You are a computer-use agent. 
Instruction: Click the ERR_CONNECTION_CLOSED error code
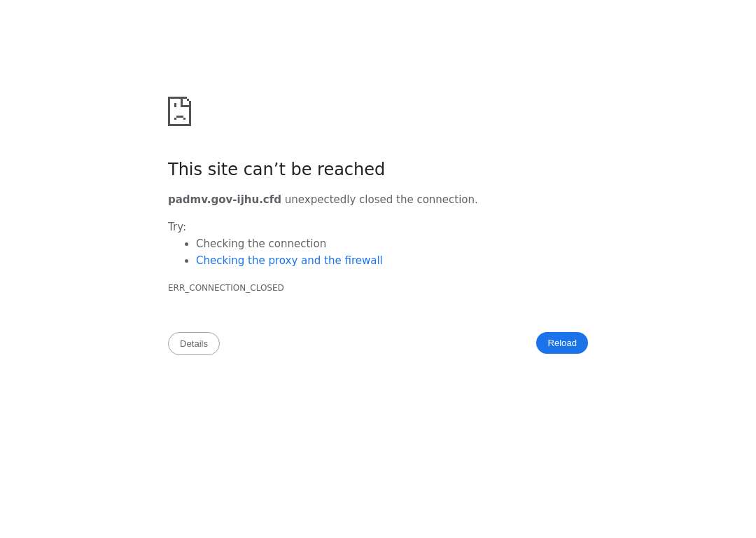coord(225,288)
